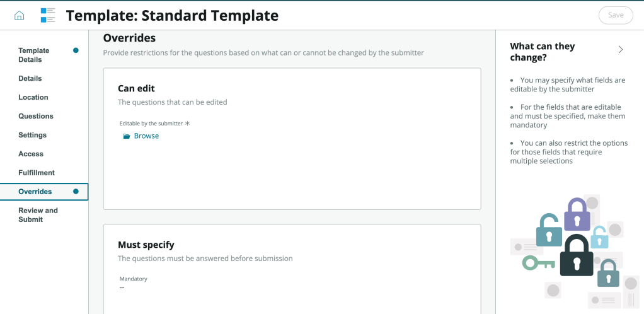644x314 pixels.
Task: Jump to Review and Submit
Action: point(38,215)
